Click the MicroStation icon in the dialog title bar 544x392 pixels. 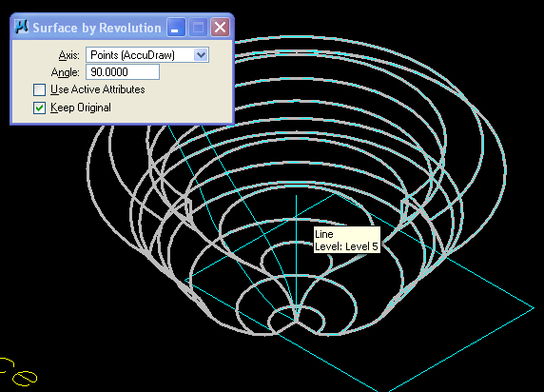22,27
